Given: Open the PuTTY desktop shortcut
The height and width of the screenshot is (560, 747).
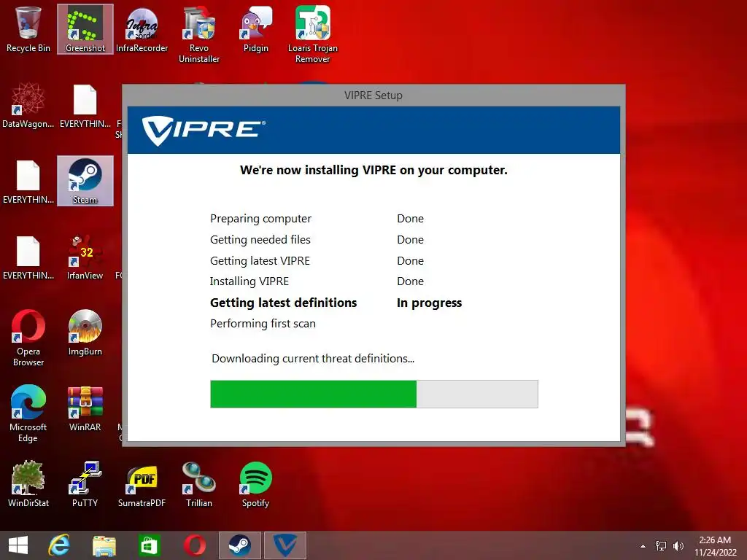Looking at the screenshot, I should (85, 484).
